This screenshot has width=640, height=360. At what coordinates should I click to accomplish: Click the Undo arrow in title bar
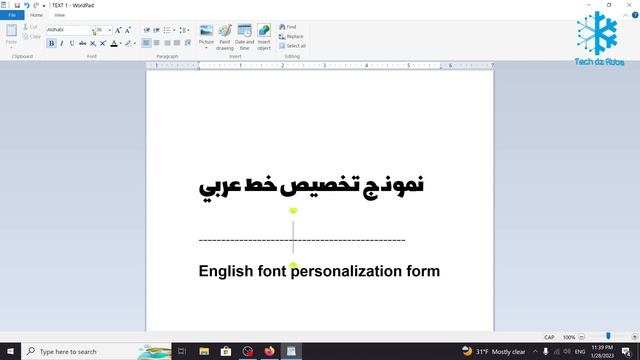[x=27, y=5]
